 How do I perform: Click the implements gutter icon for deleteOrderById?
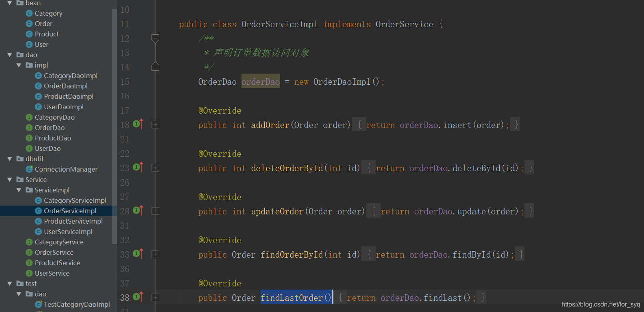[x=138, y=167]
